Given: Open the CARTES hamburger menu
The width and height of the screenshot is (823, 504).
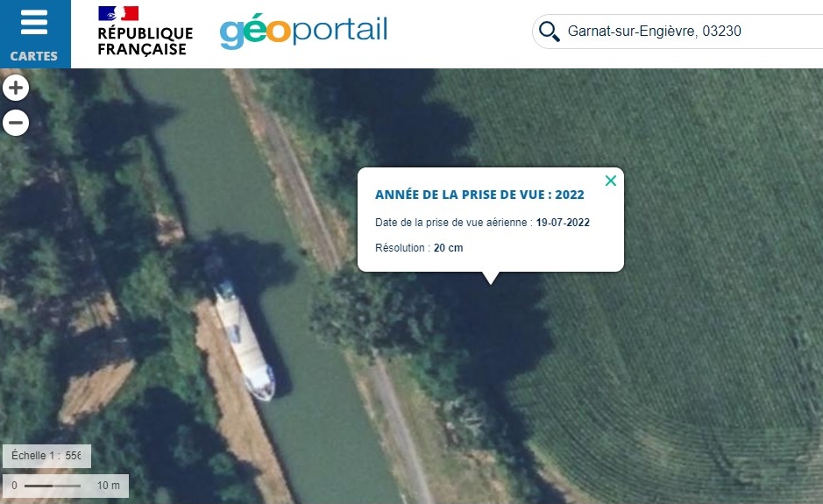Looking at the screenshot, I should click(35, 34).
